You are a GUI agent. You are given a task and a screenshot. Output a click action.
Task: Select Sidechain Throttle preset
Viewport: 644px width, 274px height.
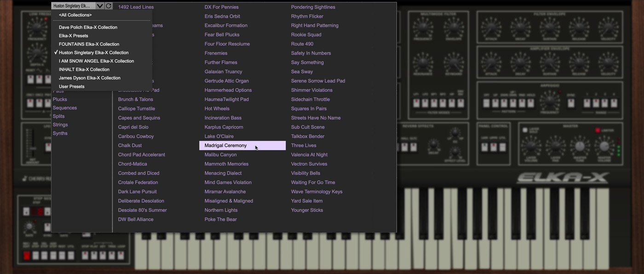pos(310,99)
